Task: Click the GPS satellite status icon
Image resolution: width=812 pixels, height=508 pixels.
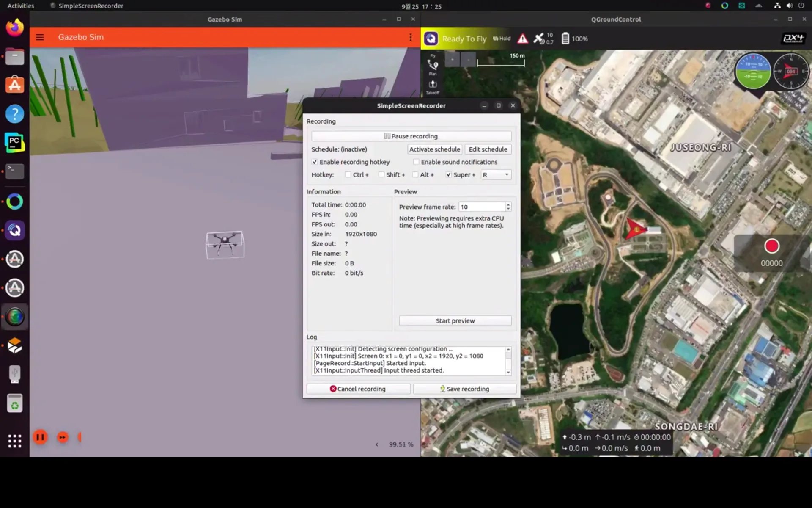Action: [539, 39]
